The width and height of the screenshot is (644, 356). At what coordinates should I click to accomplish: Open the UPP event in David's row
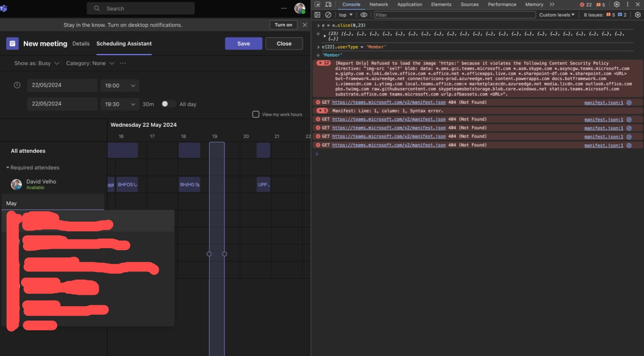click(x=263, y=184)
